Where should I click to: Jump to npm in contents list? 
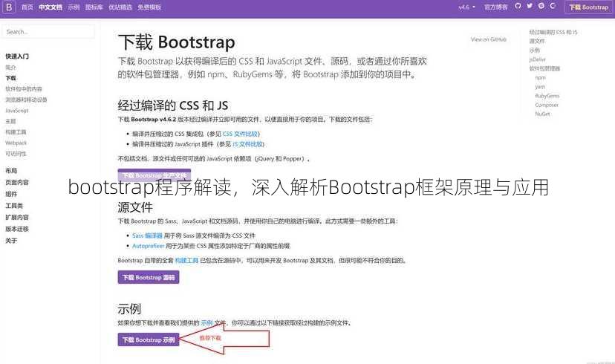click(541, 78)
